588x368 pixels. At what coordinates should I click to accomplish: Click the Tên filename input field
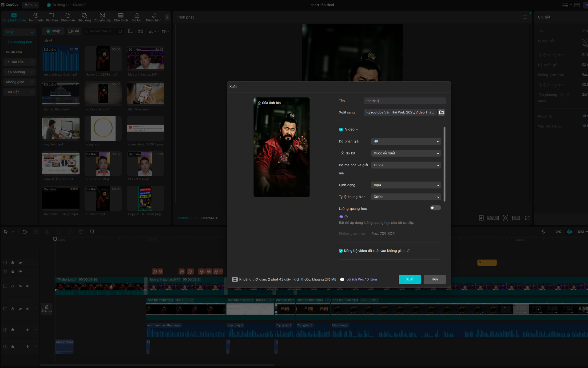coord(405,101)
